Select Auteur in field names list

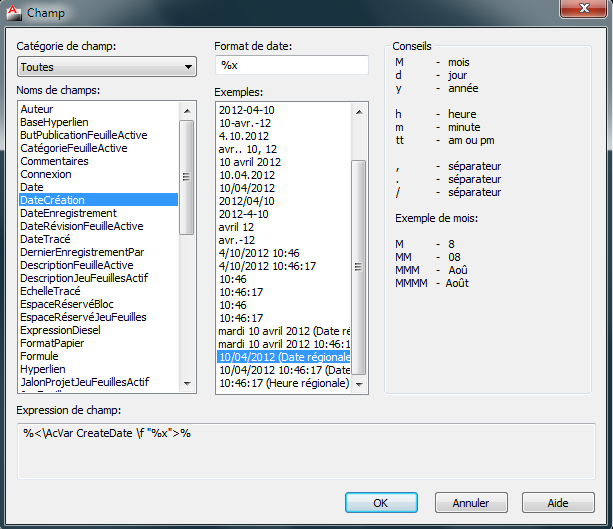coord(37,109)
